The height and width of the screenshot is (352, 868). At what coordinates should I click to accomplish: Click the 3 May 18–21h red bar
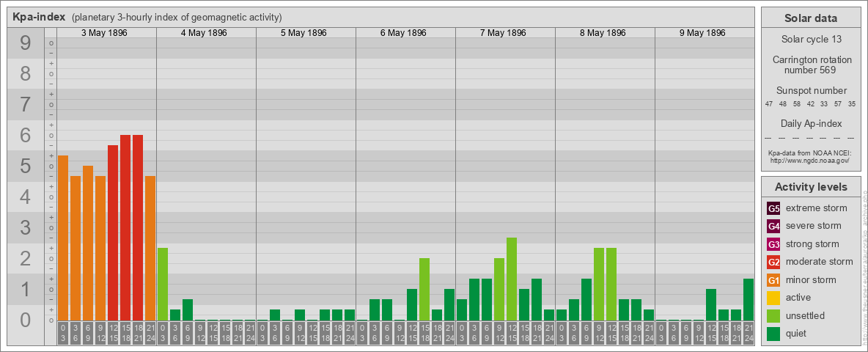click(138, 227)
